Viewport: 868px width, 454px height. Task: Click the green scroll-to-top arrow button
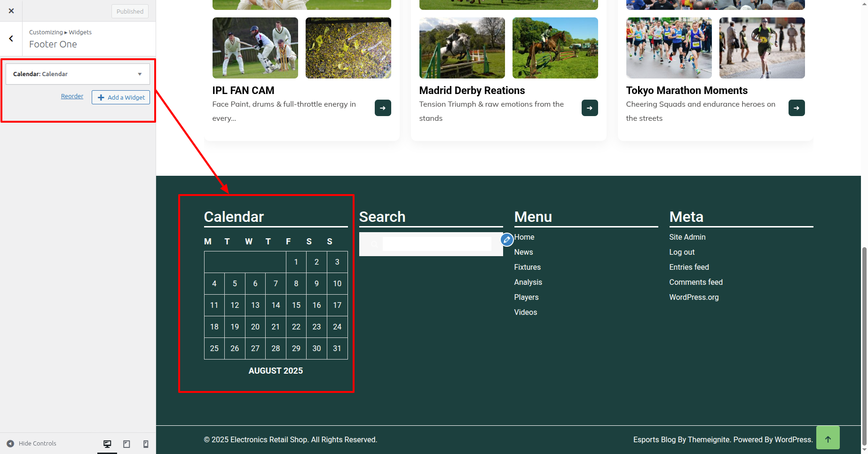(x=828, y=438)
